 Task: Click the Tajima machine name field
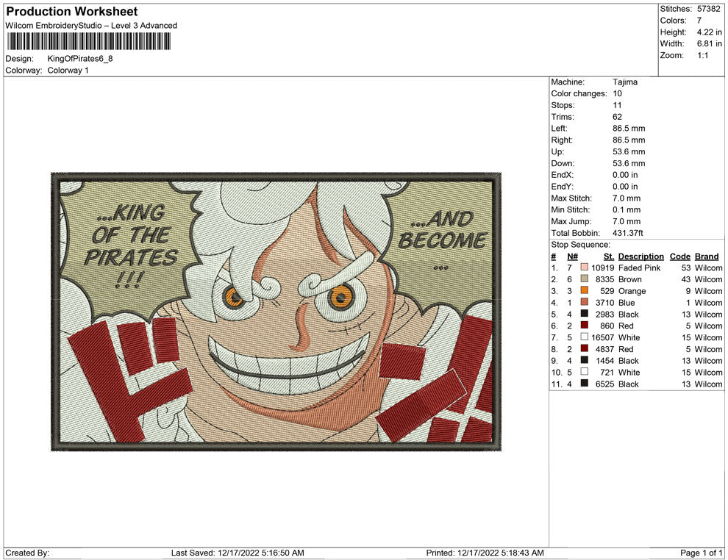click(x=624, y=82)
